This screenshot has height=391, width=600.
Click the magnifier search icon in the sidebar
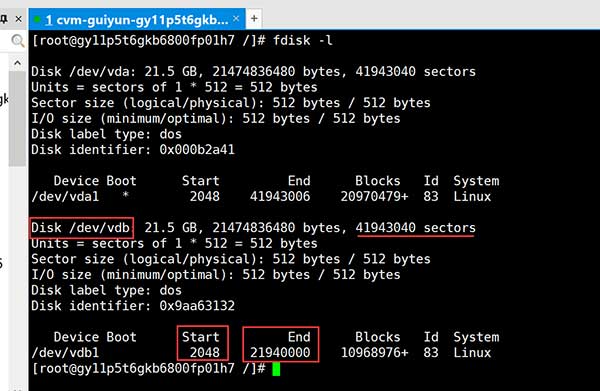[17, 40]
